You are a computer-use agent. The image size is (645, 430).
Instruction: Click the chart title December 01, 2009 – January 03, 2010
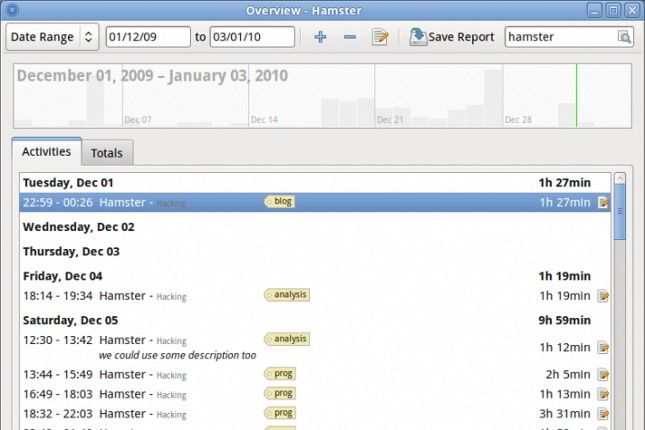pos(152,76)
